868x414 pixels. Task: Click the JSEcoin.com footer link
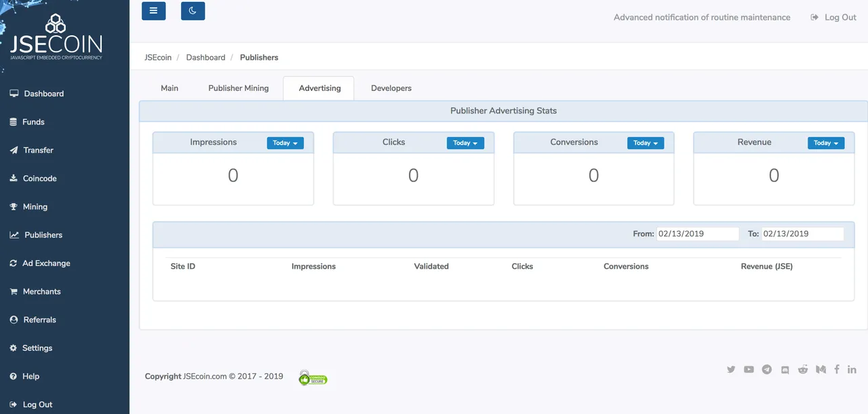point(205,377)
